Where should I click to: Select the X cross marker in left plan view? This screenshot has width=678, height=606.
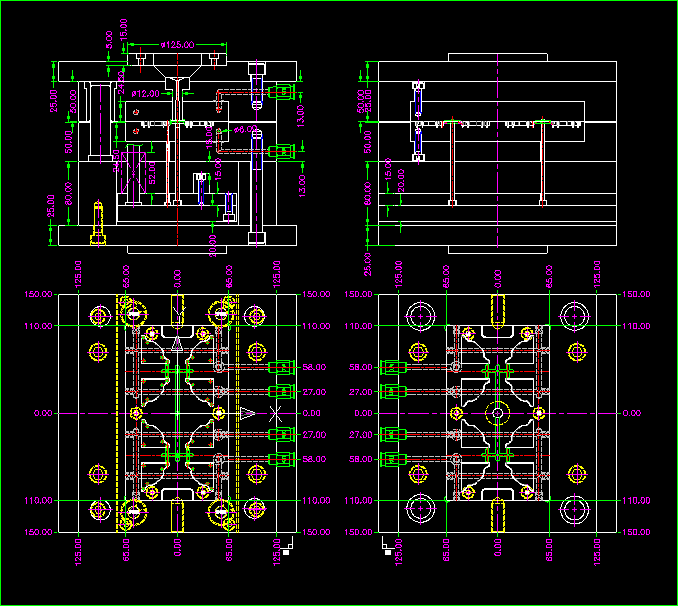point(276,413)
